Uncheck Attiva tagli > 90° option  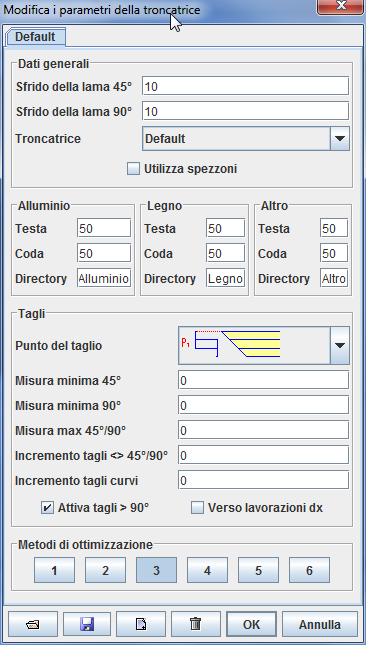coord(47,508)
